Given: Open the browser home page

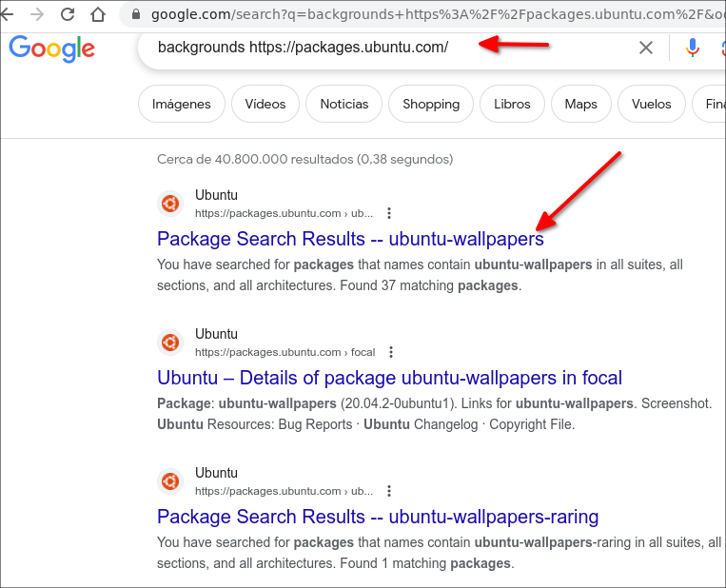Looking at the screenshot, I should [x=98, y=14].
